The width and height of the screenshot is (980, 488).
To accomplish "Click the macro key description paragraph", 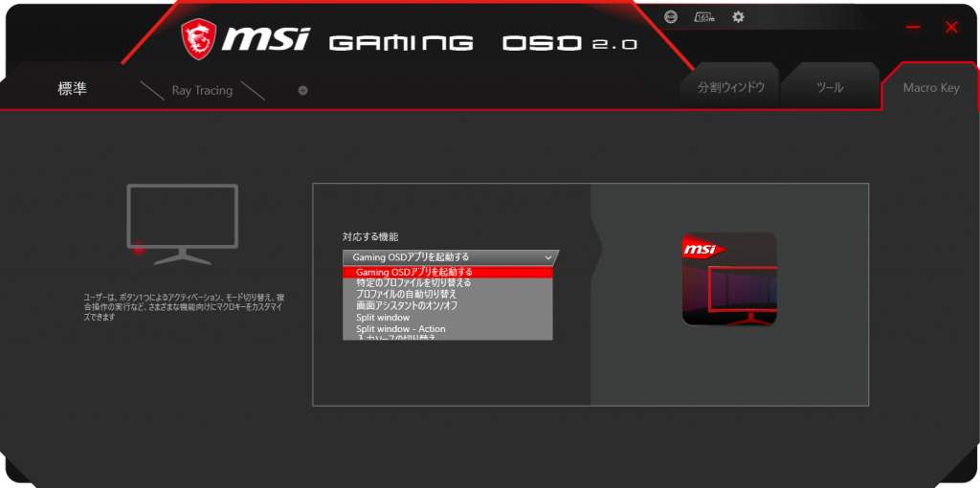I will point(185,307).
